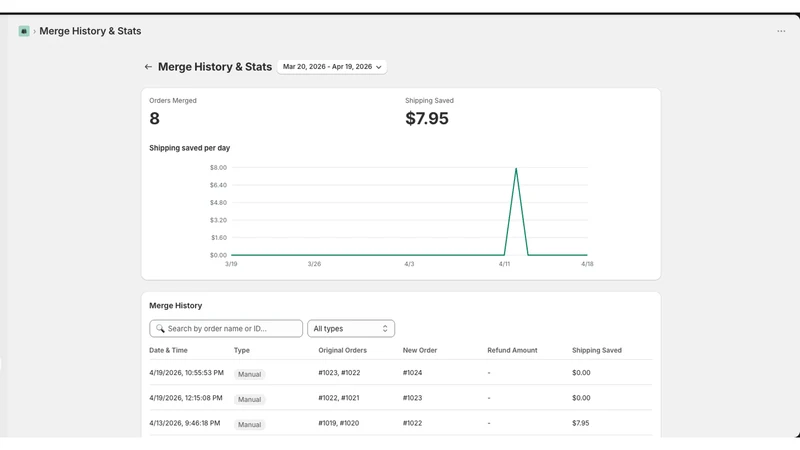The width and height of the screenshot is (800, 450).
Task: Click the 3/26 x-axis label
Action: [x=314, y=264]
